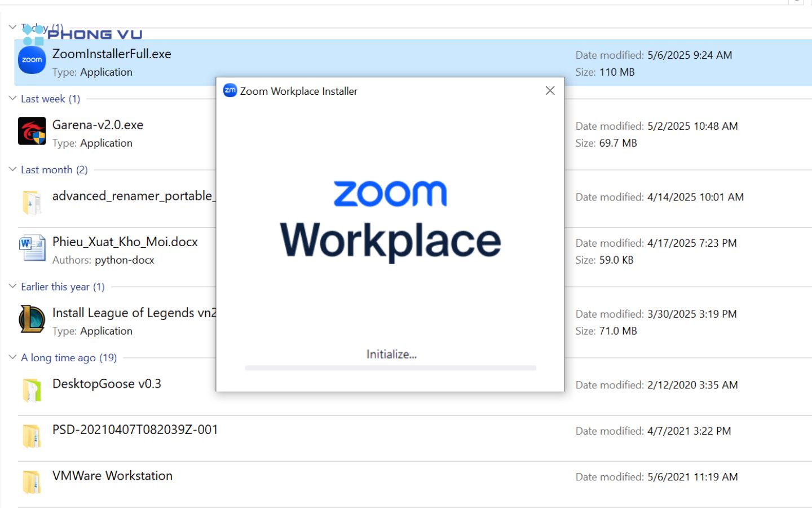Screen dimensions: 812x508
Task: Click the VMWare Workstation folder icon
Action: point(32,482)
